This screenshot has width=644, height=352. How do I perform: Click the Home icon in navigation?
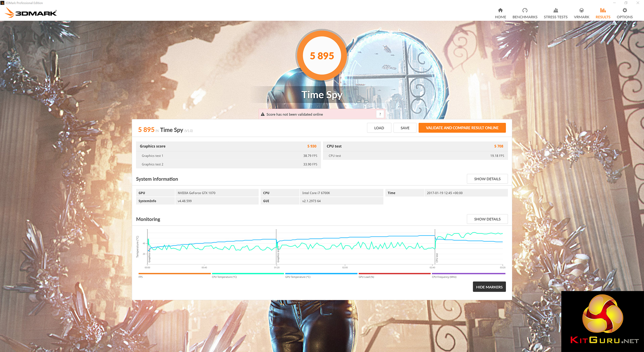(500, 10)
